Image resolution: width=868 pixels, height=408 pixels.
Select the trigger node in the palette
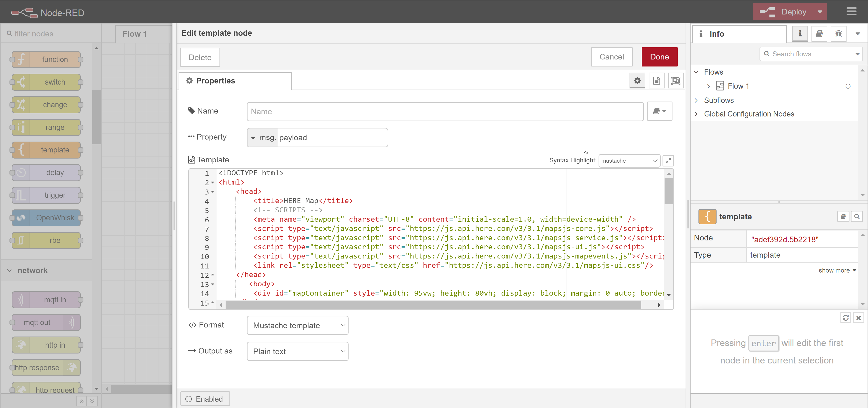47,195
